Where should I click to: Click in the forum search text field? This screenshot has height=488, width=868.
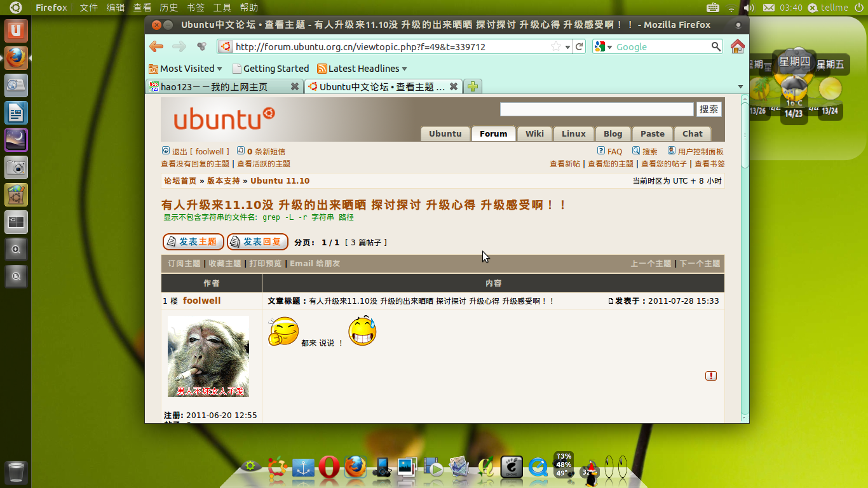click(x=597, y=109)
